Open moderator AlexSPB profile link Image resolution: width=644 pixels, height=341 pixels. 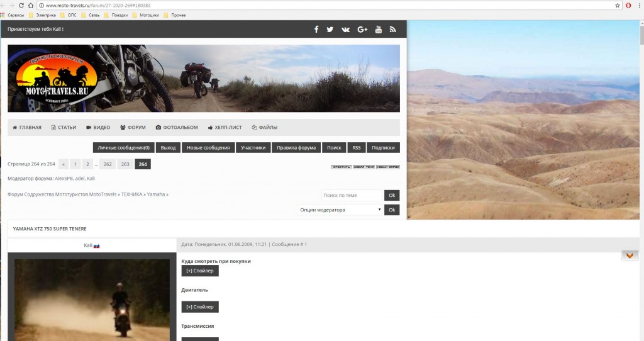click(64, 178)
